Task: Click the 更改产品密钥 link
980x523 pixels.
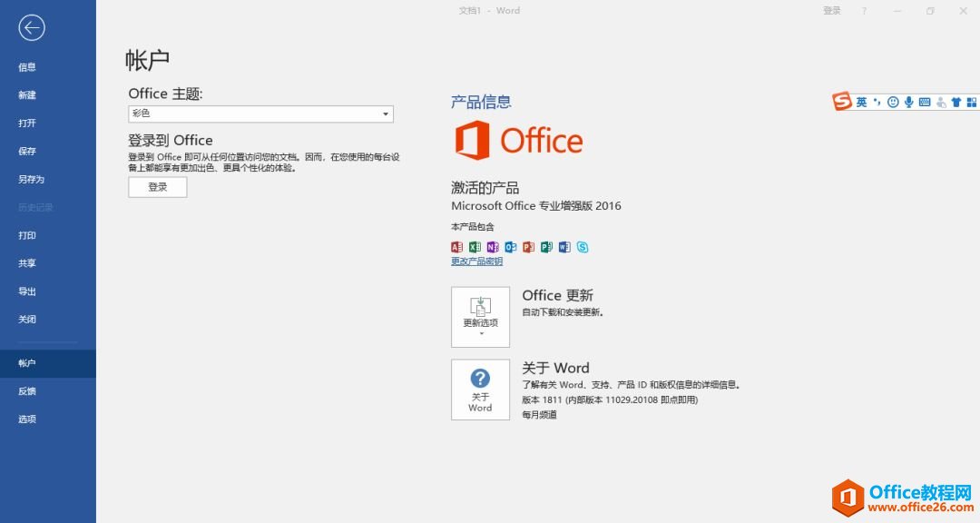Action: pyautogui.click(x=477, y=261)
